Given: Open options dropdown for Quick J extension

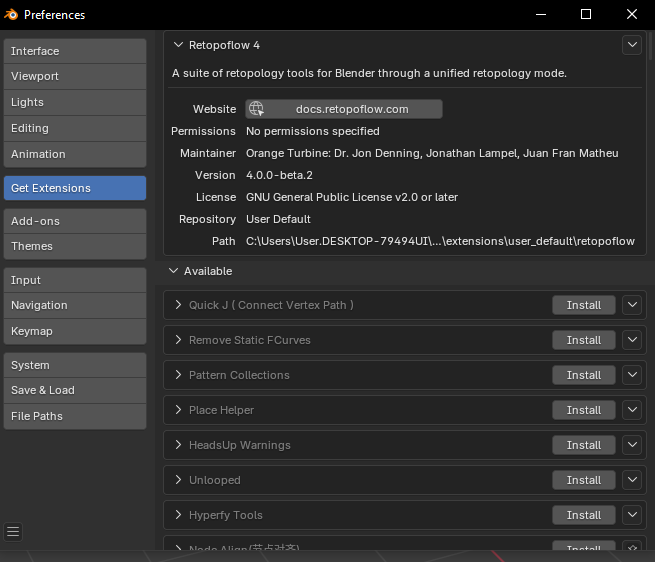Looking at the screenshot, I should click(631, 305).
